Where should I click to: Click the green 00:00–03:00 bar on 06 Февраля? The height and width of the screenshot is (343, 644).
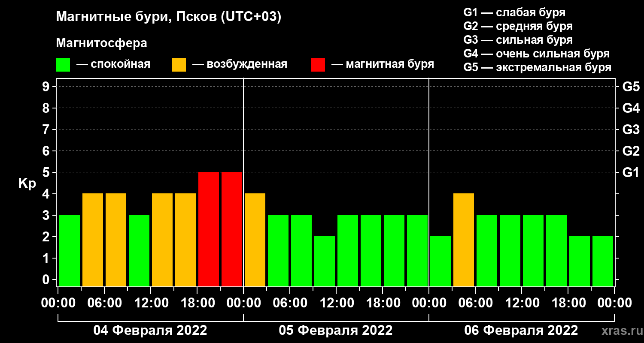coord(440,261)
